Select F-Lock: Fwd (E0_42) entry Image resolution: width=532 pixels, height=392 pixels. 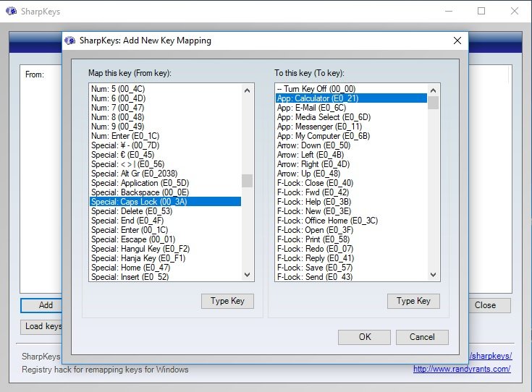tap(351, 192)
